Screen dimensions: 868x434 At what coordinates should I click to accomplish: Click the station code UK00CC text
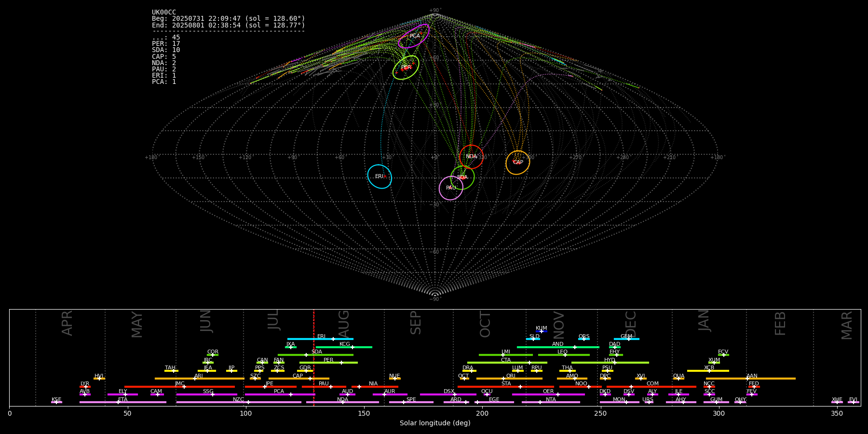(164, 12)
